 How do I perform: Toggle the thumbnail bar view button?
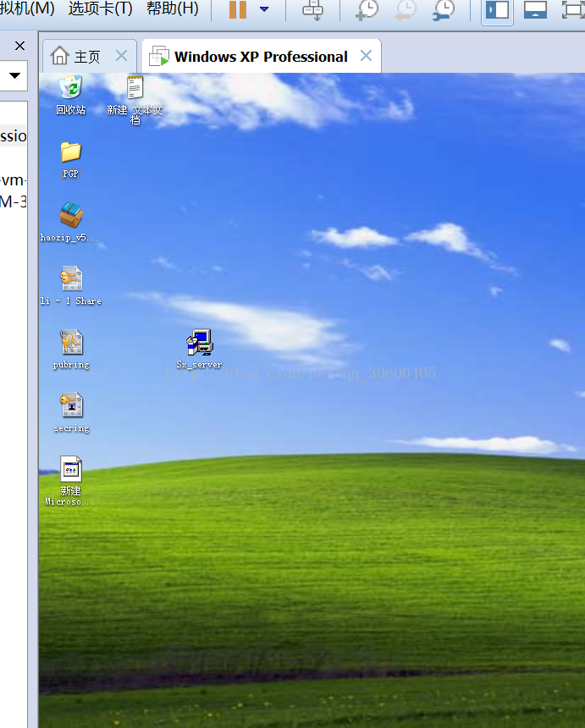[535, 9]
